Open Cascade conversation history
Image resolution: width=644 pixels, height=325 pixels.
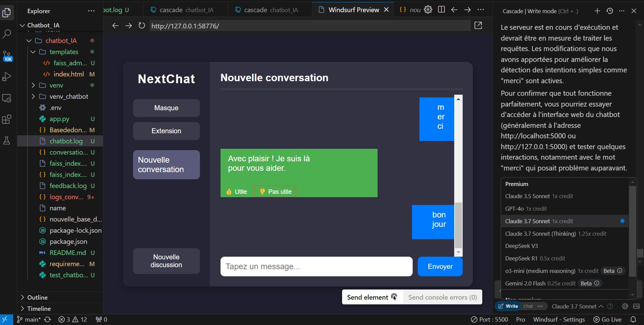[610, 11]
